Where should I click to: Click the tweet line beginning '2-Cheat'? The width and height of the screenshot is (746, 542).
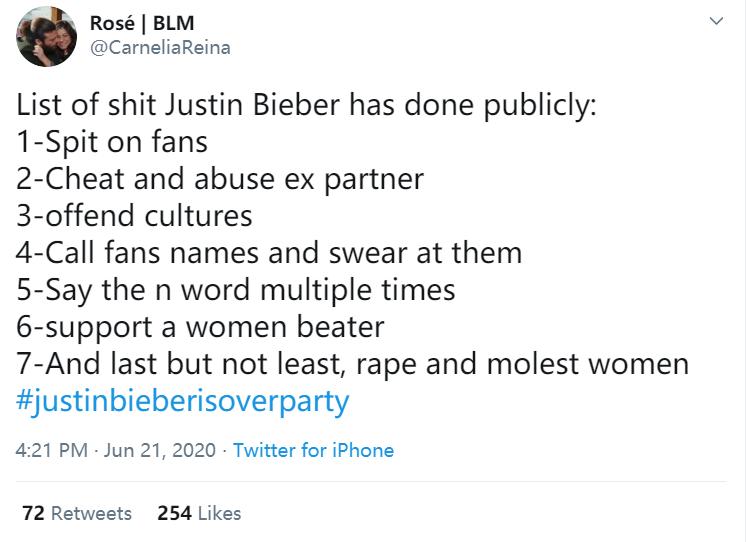(x=221, y=179)
